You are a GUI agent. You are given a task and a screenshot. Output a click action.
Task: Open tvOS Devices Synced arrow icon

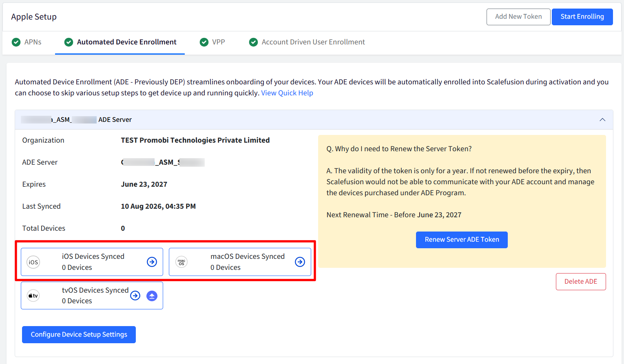[x=135, y=296]
